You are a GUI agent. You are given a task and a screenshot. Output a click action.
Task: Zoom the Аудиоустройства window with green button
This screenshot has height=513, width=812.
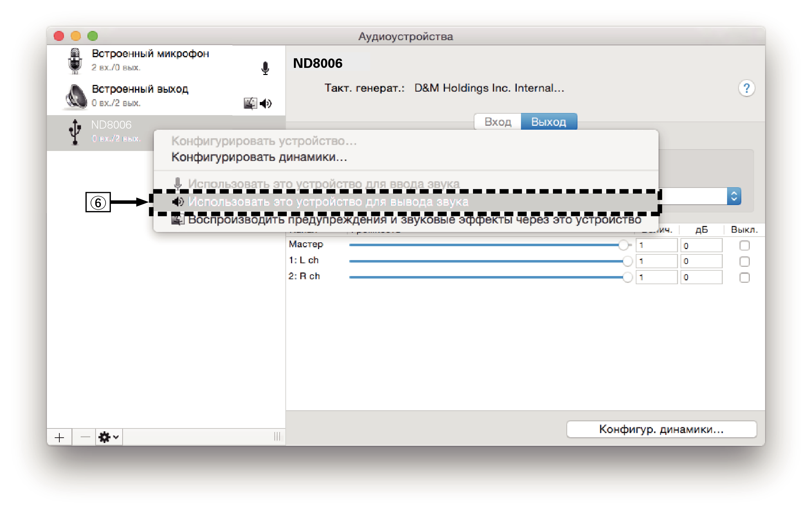pyautogui.click(x=93, y=36)
